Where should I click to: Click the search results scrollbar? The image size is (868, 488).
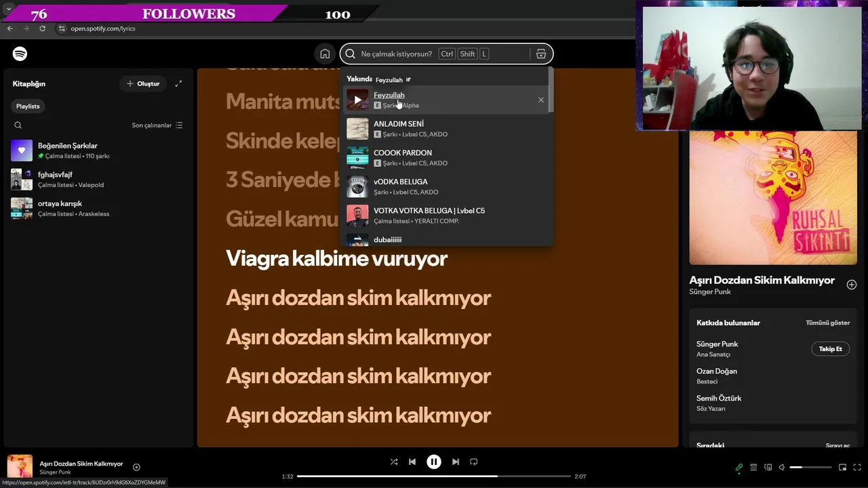[x=551, y=91]
